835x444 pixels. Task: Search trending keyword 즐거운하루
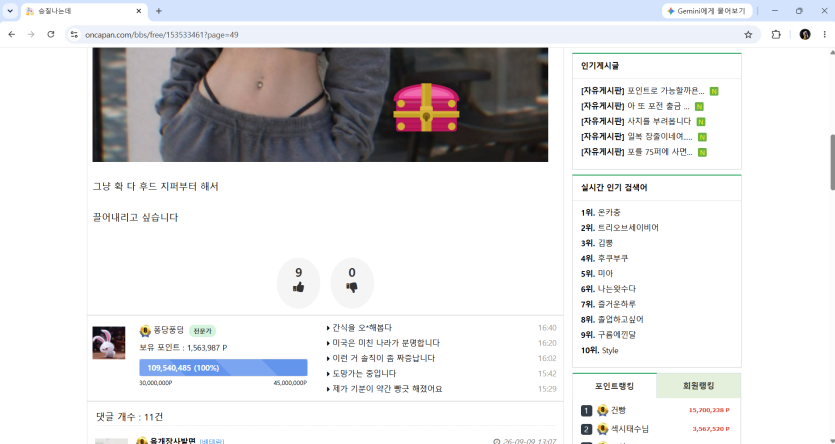pyautogui.click(x=617, y=304)
